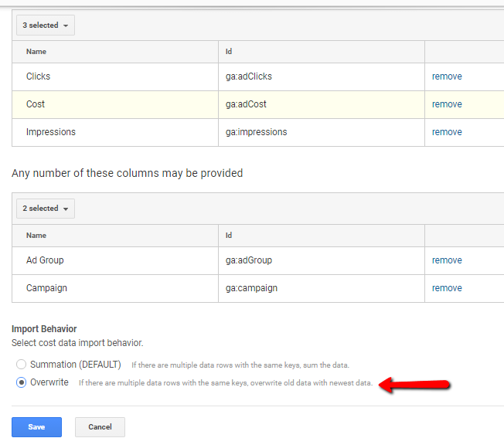Click the ga:adClicks Id cell
The height and width of the screenshot is (438, 504).
click(322, 76)
